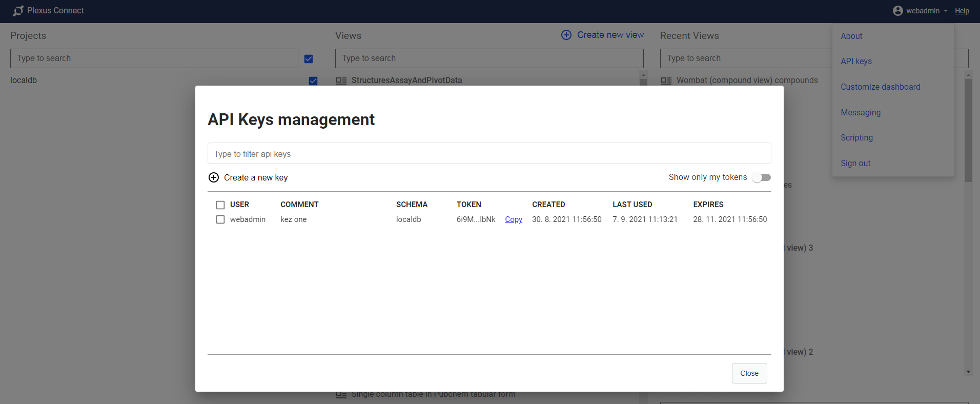Collapse the webadmin dropdown arrow
The height and width of the screenshot is (404, 980).
click(946, 11)
